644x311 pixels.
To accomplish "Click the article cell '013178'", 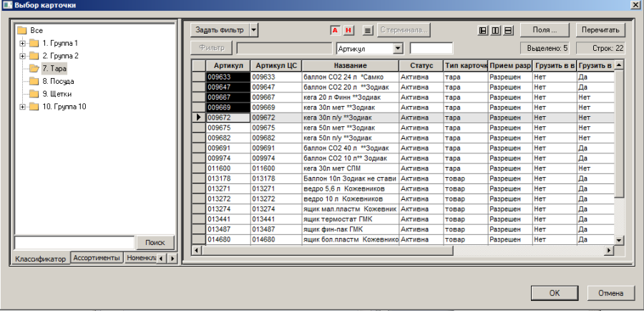I will [228, 178].
